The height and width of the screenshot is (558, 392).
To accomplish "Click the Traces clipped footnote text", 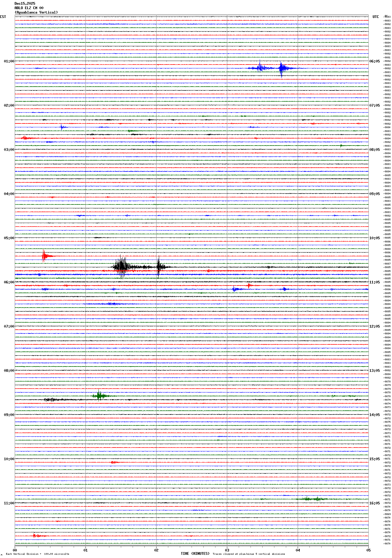I will [x=248, y=554].
